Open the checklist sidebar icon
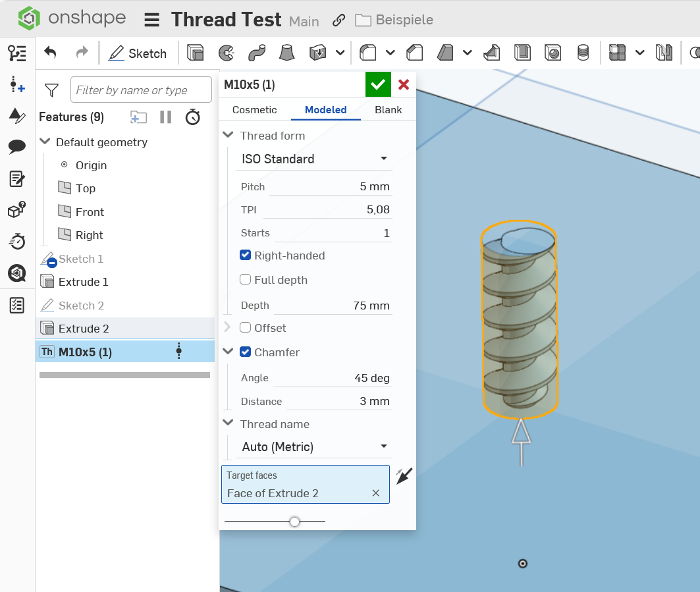The height and width of the screenshot is (592, 700). coord(17,306)
